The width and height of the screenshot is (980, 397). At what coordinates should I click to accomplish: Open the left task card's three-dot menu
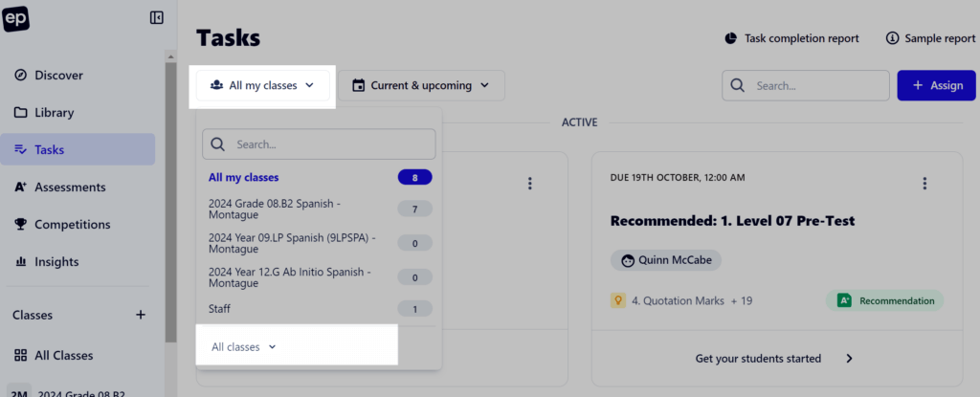point(530,183)
